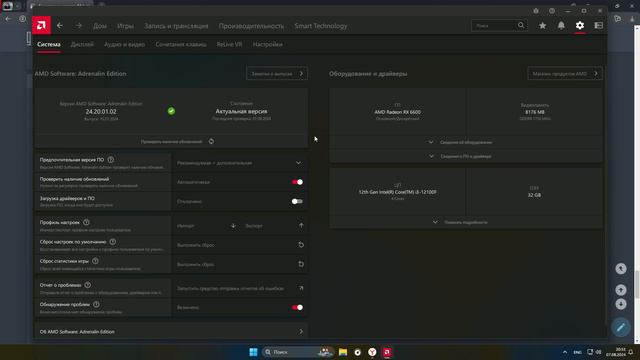This screenshot has height=360, width=640.
Task: Expand Сведения о ПО и драйвере section
Action: click(466, 156)
